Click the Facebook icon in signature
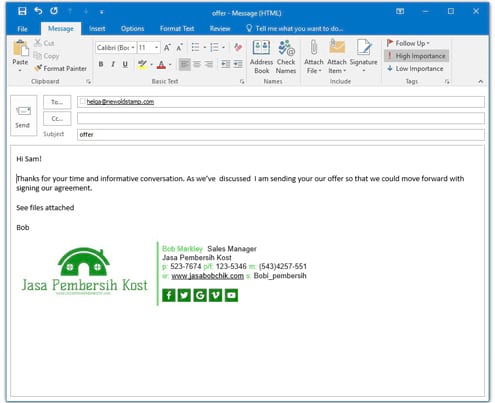This screenshot has height=403, width=495. (169, 295)
